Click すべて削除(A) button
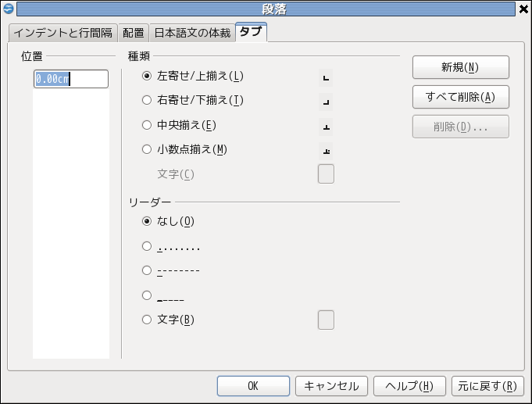The width and height of the screenshot is (532, 404). (x=461, y=97)
